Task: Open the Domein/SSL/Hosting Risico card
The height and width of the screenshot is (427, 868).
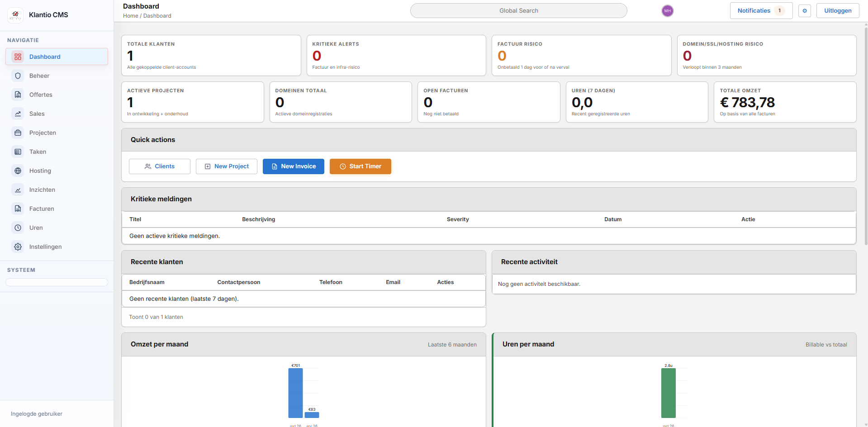Action: click(x=767, y=56)
